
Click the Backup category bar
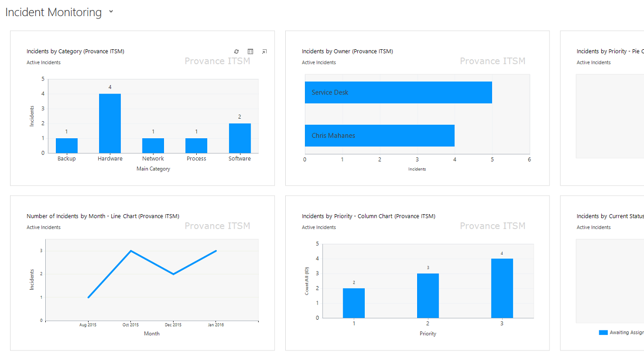coord(66,145)
